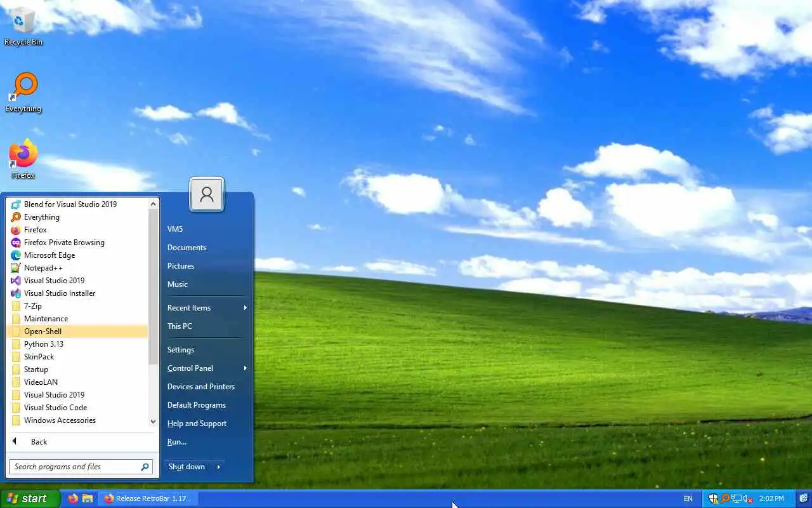Expand the Startup folder

pos(77,370)
